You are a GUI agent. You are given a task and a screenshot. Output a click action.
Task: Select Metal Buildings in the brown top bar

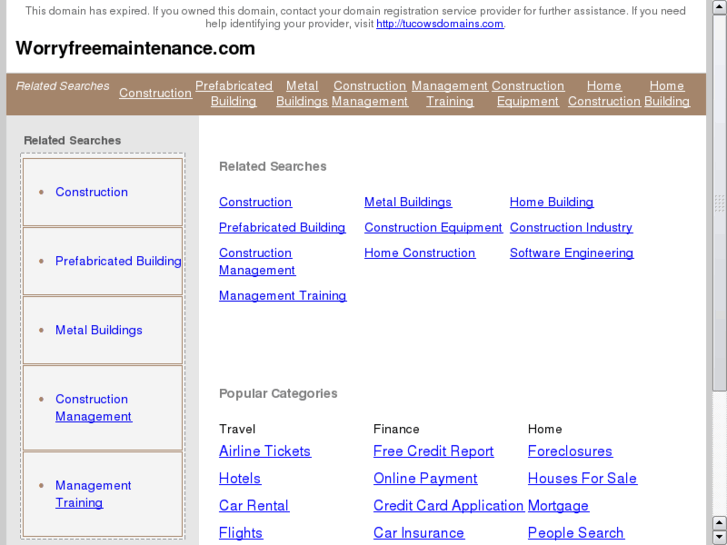click(x=302, y=93)
